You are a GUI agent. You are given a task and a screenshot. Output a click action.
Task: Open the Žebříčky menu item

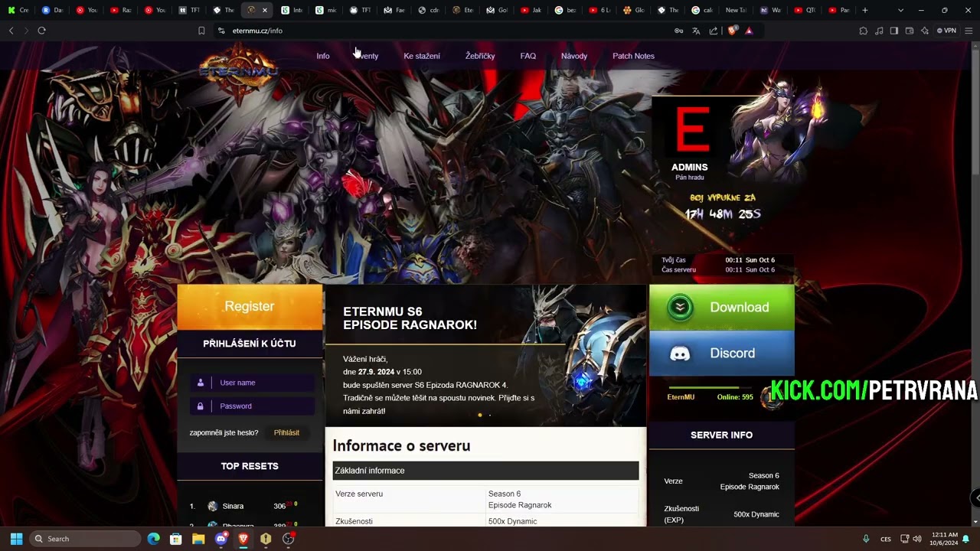pos(480,56)
